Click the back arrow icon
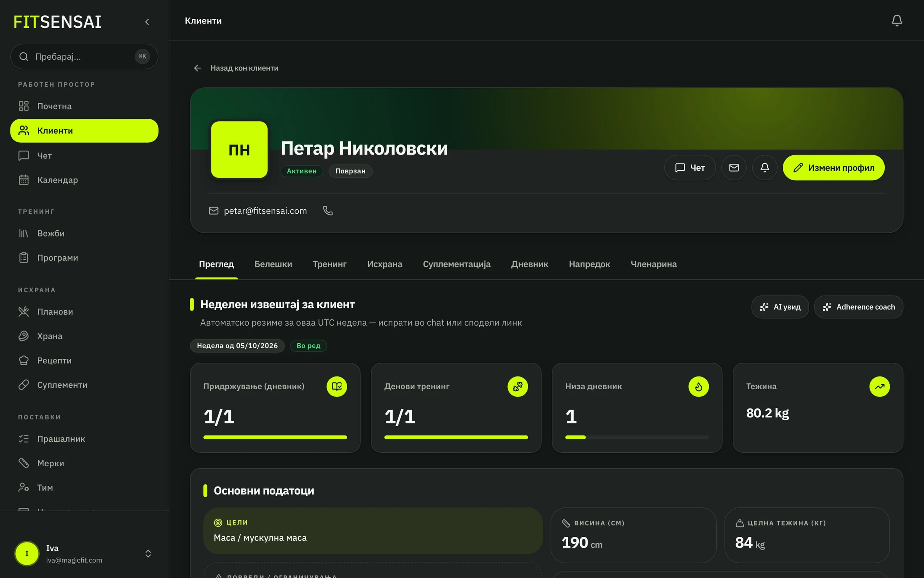This screenshot has width=924, height=578. (x=198, y=68)
